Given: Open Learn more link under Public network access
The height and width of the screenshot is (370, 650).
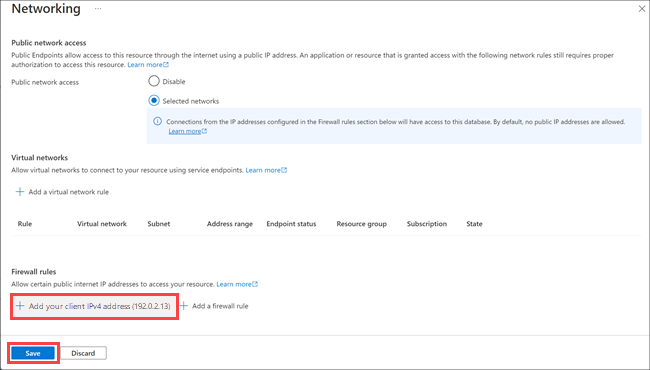Looking at the screenshot, I should [148, 65].
